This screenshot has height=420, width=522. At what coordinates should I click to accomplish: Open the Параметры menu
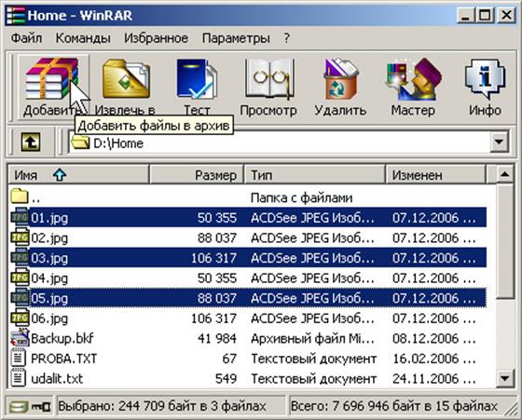(236, 38)
